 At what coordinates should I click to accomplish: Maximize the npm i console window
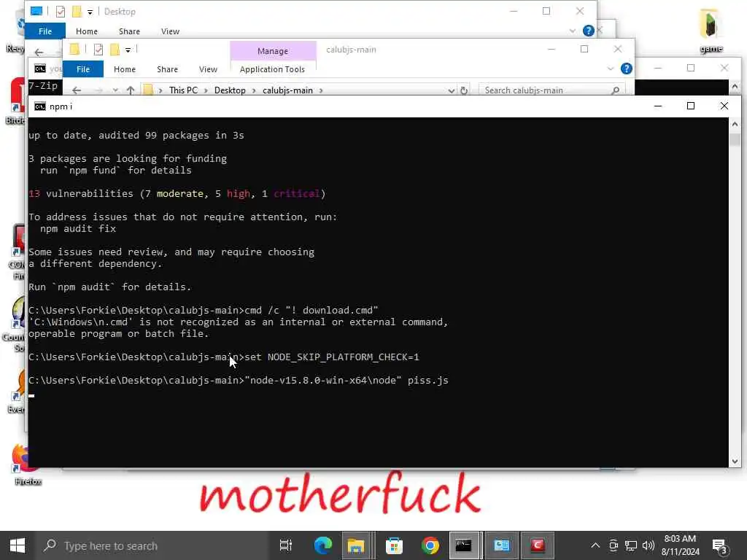691,106
